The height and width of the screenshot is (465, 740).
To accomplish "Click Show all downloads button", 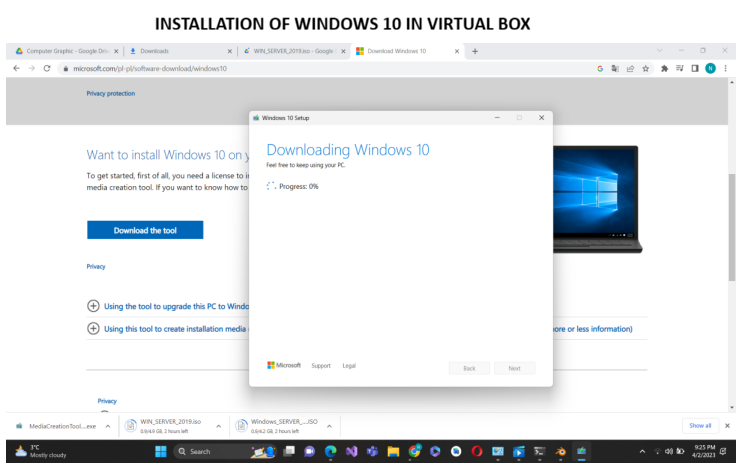I will (x=700, y=426).
